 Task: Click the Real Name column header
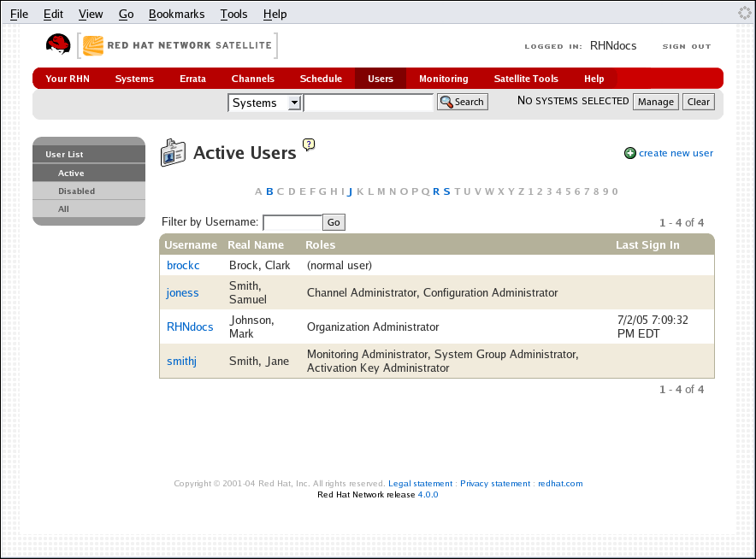point(256,244)
